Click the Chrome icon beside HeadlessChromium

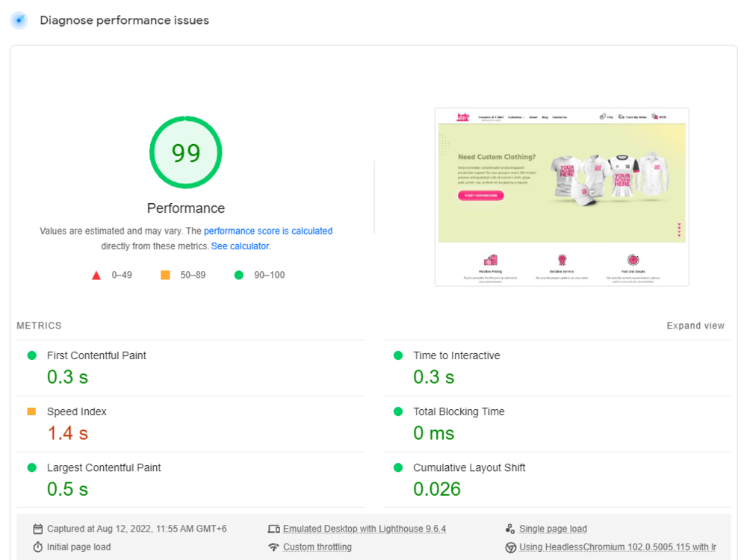tap(511, 547)
